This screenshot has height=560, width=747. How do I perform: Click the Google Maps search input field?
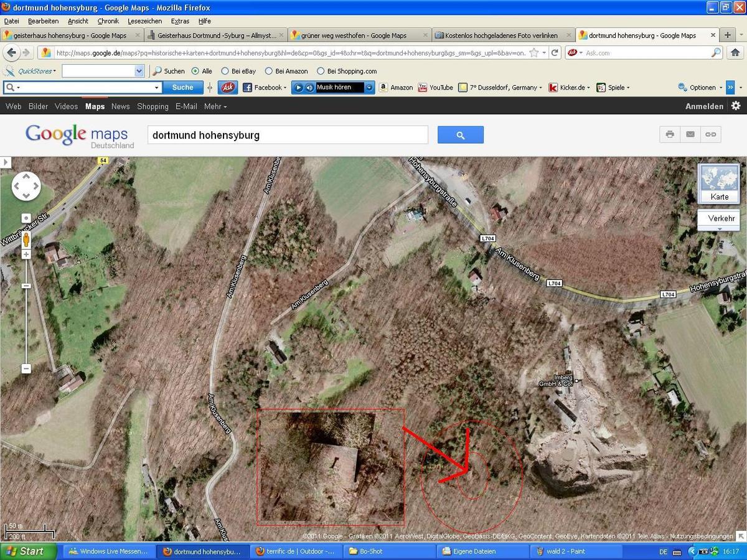click(288, 135)
